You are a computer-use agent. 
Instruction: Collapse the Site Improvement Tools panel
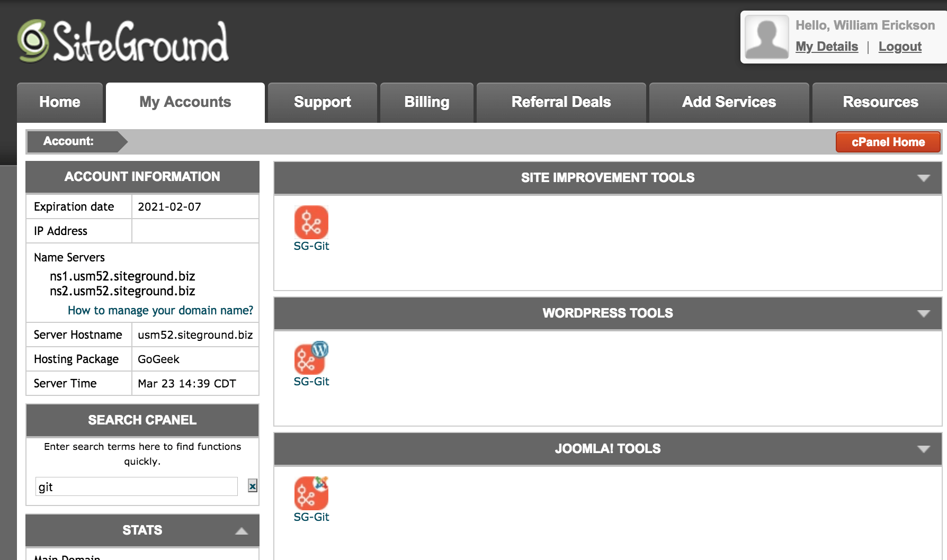(923, 178)
